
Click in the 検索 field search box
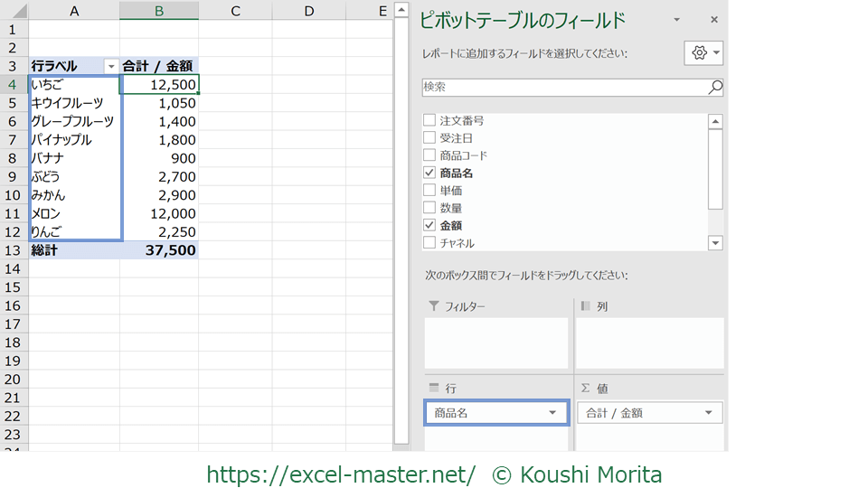coord(561,88)
